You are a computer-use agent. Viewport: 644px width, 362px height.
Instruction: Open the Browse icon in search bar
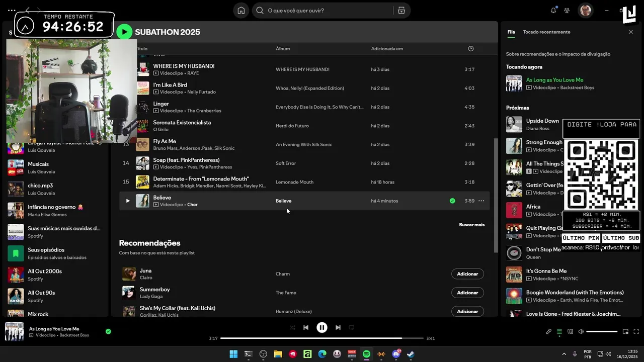point(401,11)
